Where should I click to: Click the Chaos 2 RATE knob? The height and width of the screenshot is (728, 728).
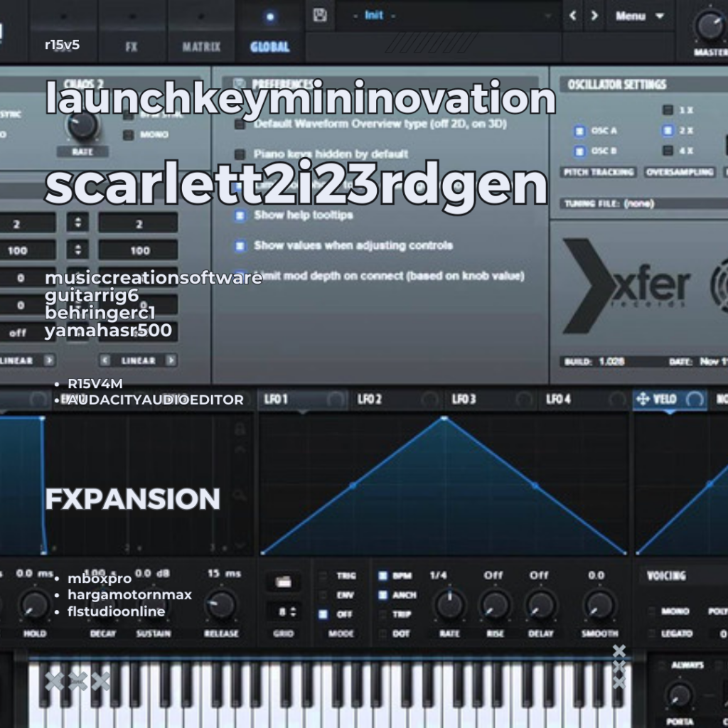[82, 125]
